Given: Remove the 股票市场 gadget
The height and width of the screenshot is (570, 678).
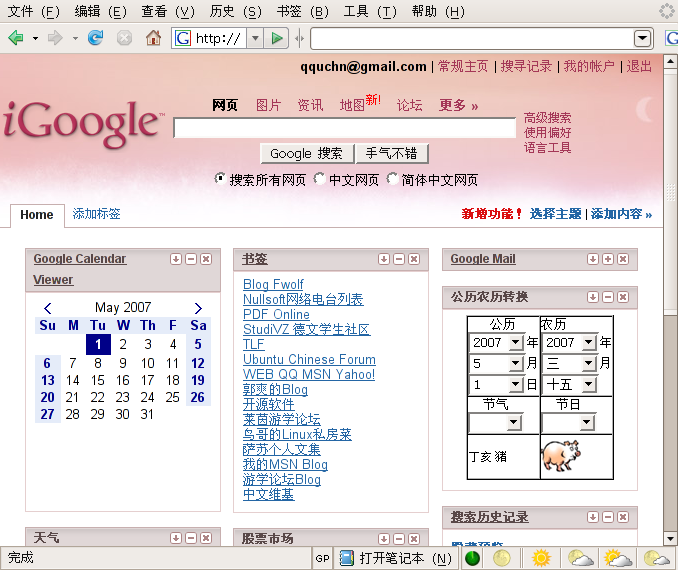Looking at the screenshot, I should 414,538.
